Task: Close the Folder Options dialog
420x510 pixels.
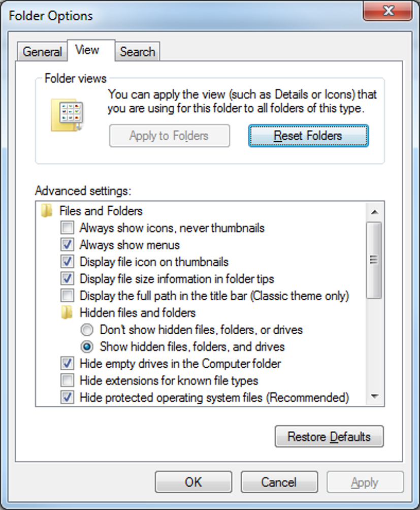Action: coord(390,11)
